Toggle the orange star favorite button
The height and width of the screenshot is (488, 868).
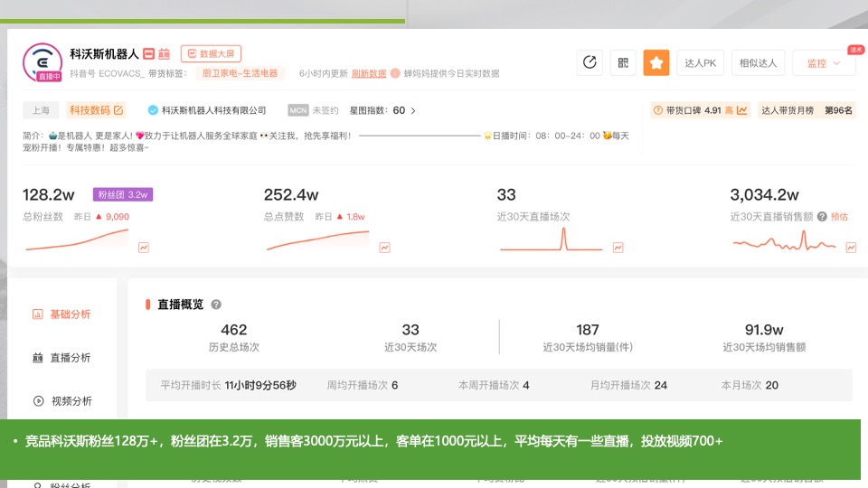[656, 62]
